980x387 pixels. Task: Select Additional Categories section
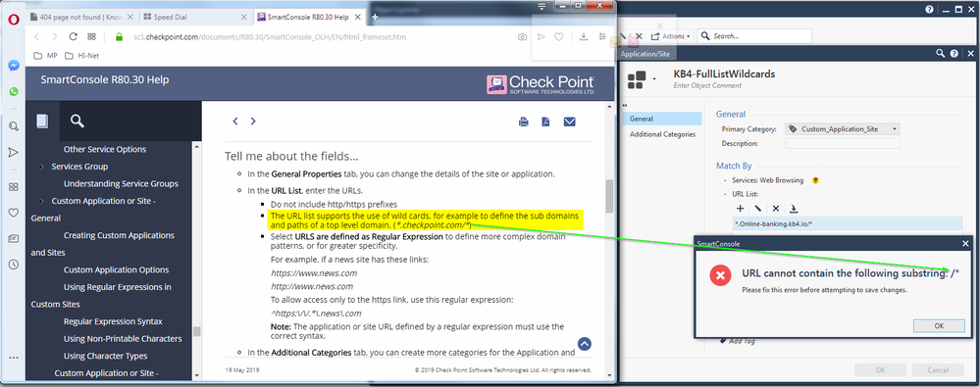[662, 134]
